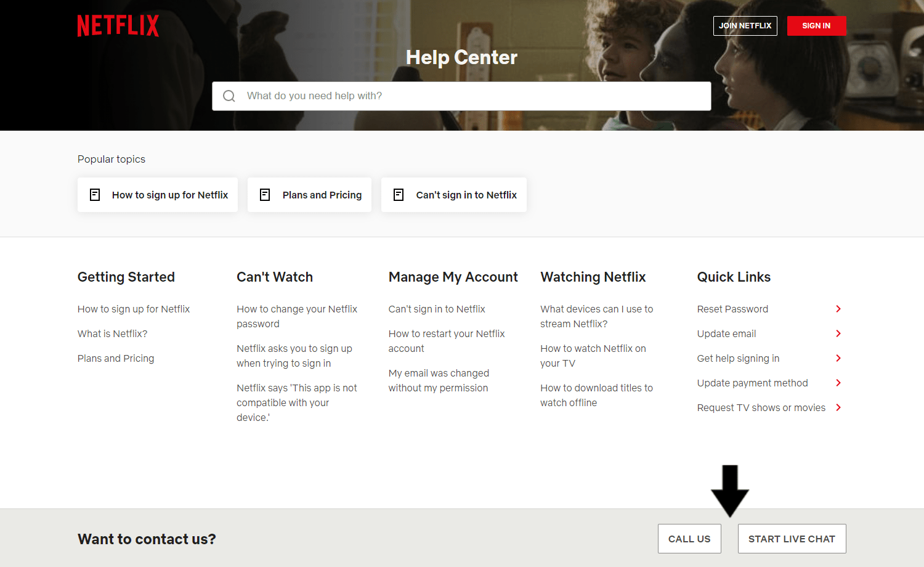Click the Can't Watch heading
The height and width of the screenshot is (567, 924).
275,277
